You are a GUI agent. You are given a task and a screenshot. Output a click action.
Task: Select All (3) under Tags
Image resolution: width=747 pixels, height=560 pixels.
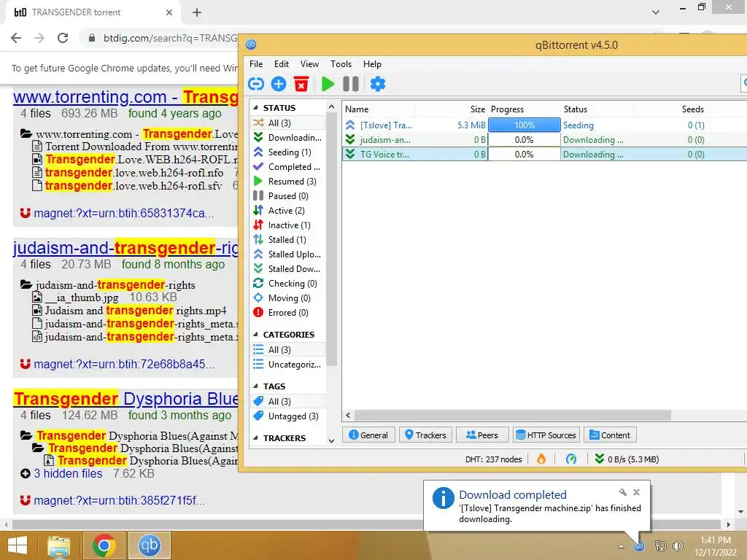point(287,402)
